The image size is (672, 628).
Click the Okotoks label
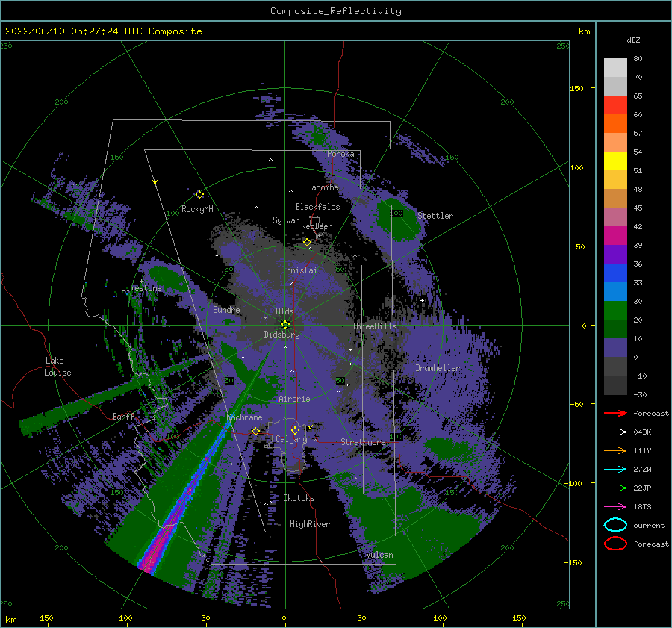[x=299, y=498]
